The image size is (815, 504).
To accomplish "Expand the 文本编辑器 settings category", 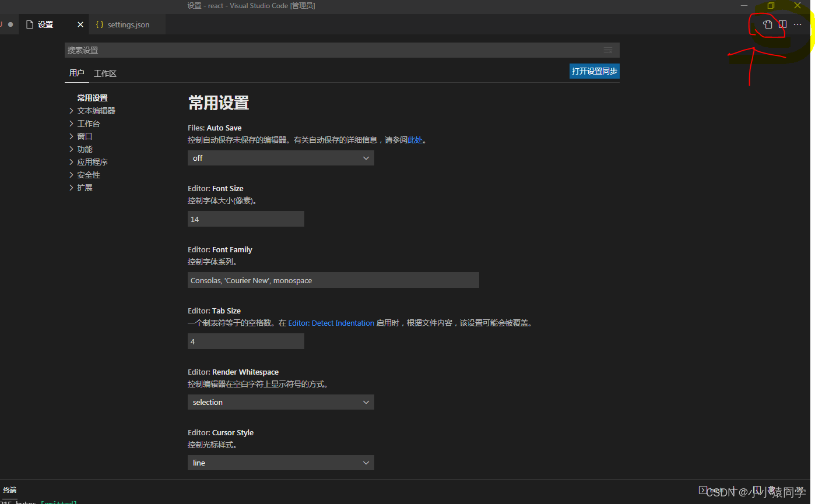I will (96, 111).
